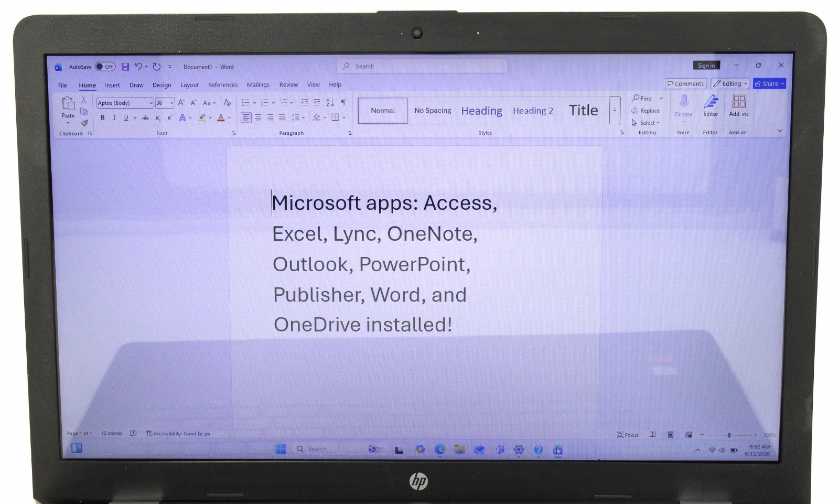Click the Save icon in title bar
The image size is (839, 504).
click(x=125, y=67)
